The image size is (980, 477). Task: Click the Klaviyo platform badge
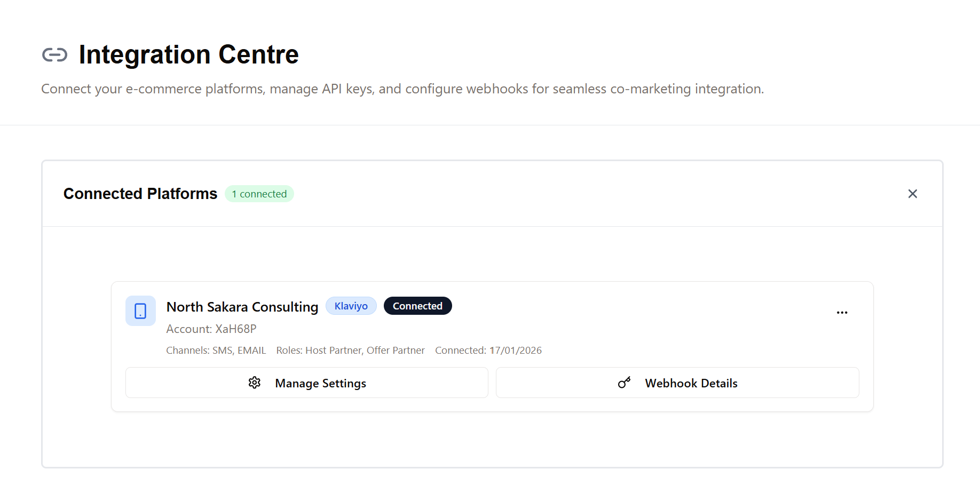click(x=351, y=306)
